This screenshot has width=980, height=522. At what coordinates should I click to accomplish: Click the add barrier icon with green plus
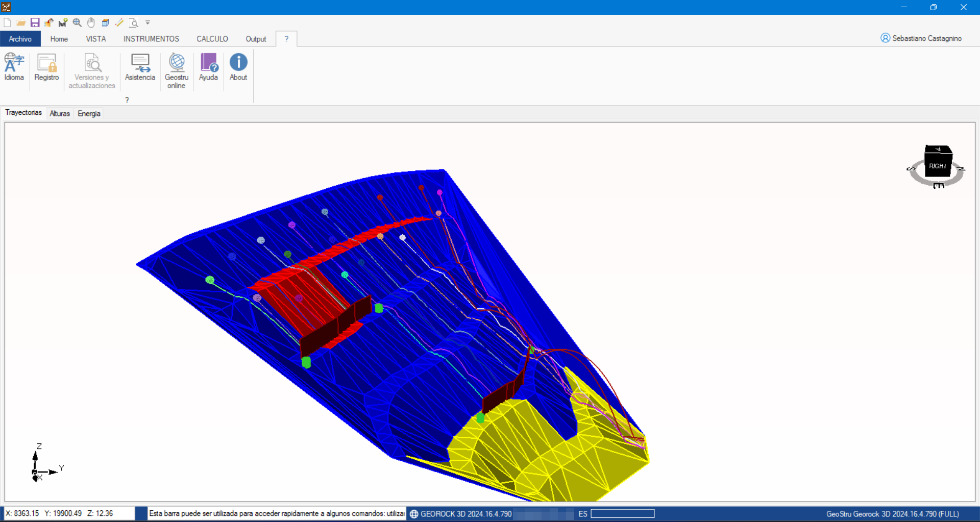point(63,22)
